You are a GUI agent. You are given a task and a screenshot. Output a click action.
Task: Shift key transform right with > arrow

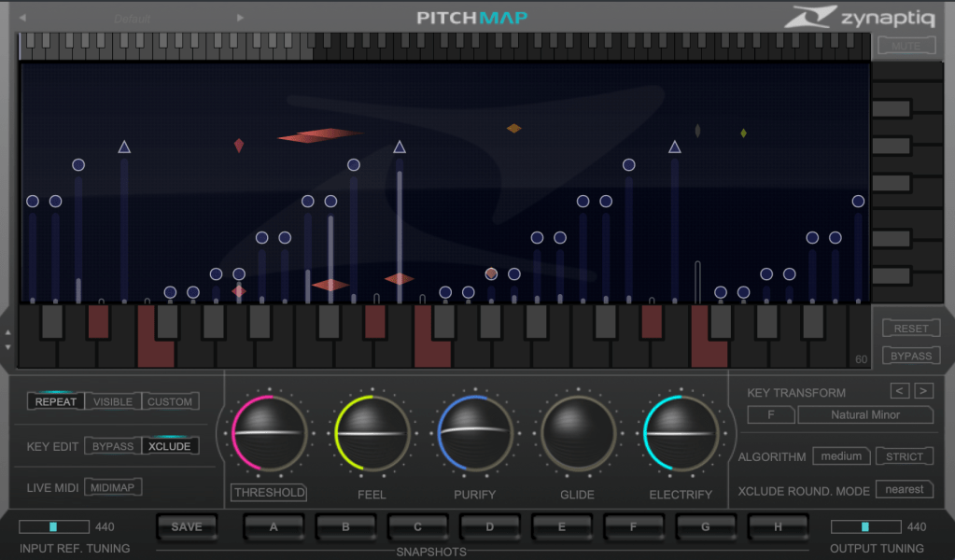point(923,391)
